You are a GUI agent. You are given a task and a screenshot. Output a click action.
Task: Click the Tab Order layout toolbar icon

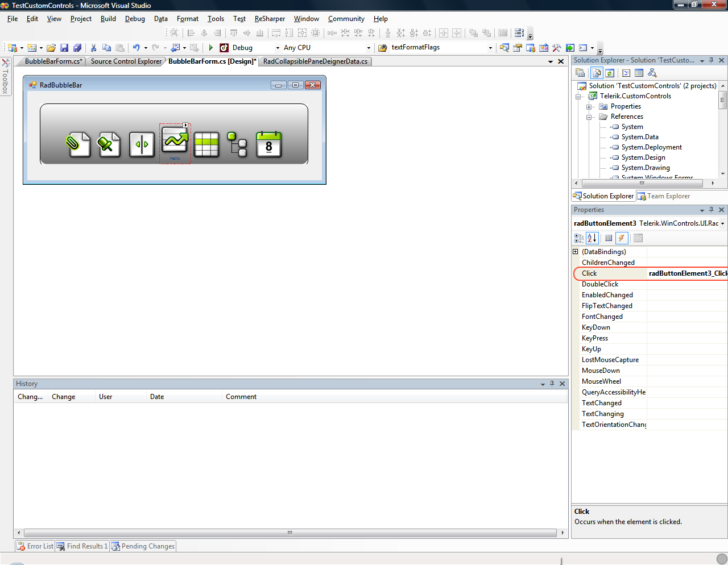click(519, 33)
